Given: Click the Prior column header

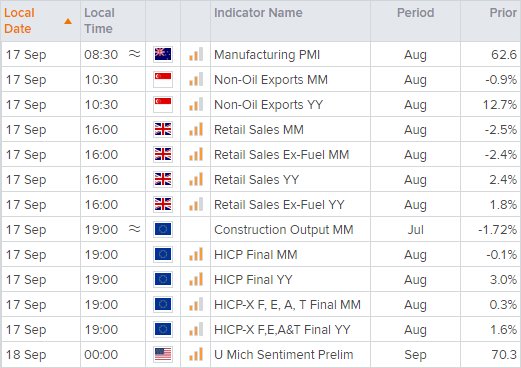Looking at the screenshot, I should 503,13.
